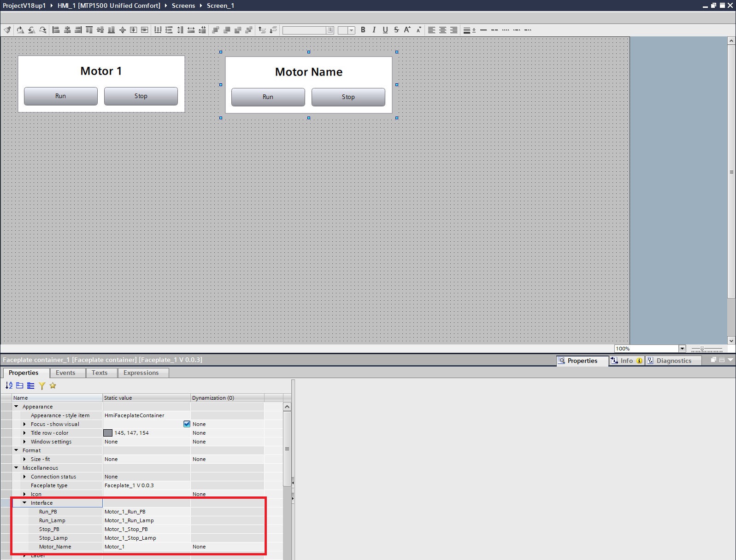Viewport: 736px width, 560px height.
Task: Collapse the Appearance category
Action: tap(16, 407)
